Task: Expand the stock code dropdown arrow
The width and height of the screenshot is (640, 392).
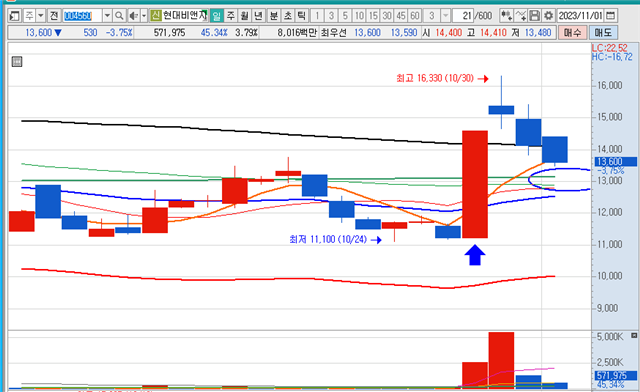Action: pos(107,16)
